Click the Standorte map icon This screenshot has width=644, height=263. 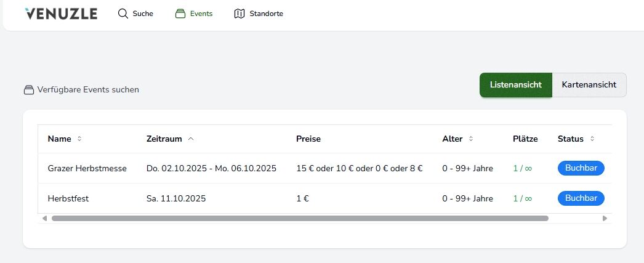click(239, 14)
